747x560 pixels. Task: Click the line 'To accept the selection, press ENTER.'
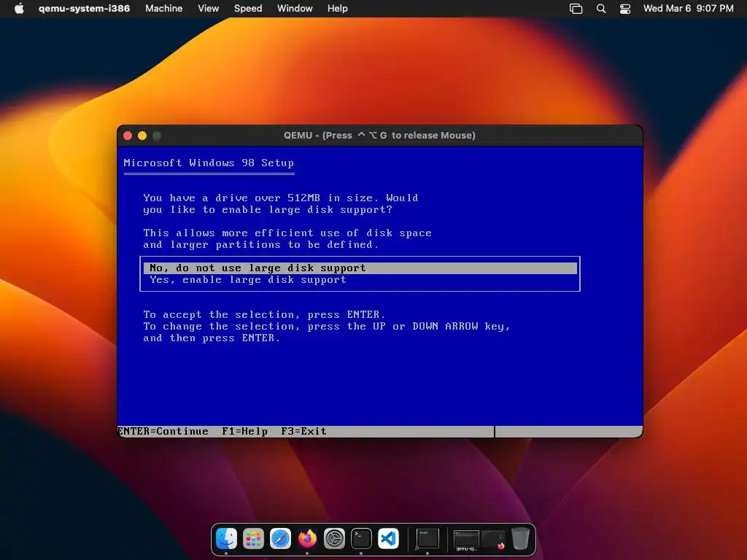point(264,315)
